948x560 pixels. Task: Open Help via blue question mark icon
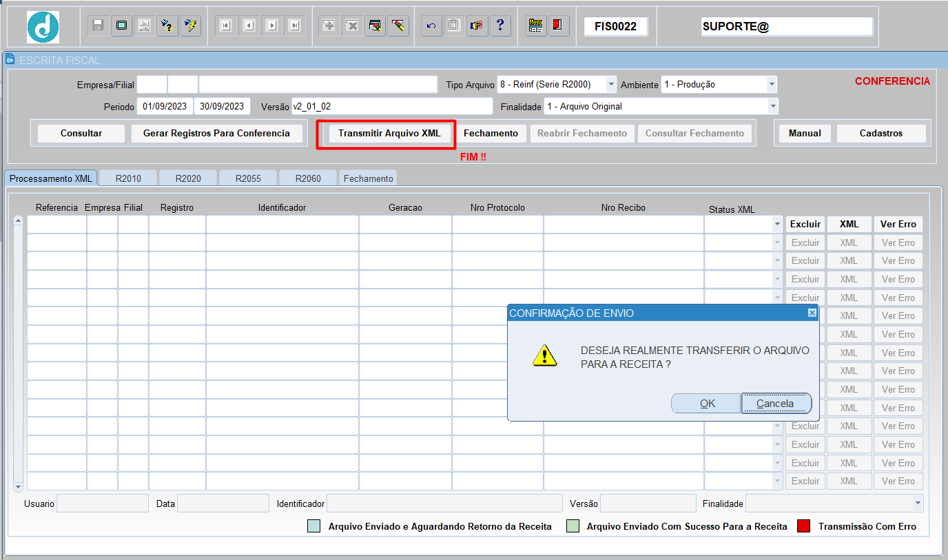(499, 25)
